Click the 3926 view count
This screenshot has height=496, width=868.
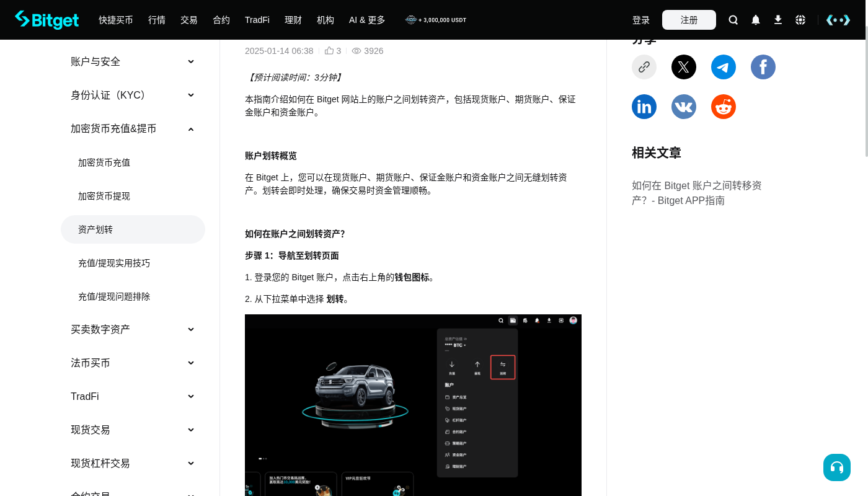374,51
